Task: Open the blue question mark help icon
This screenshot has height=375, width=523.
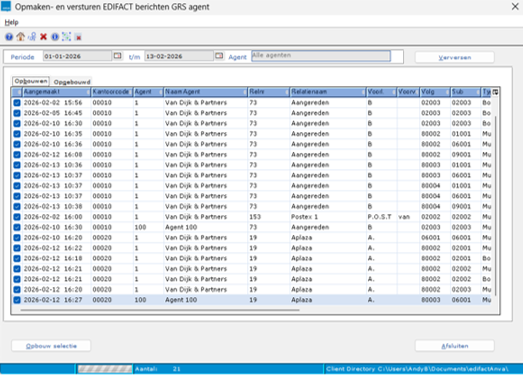Action: [9, 37]
